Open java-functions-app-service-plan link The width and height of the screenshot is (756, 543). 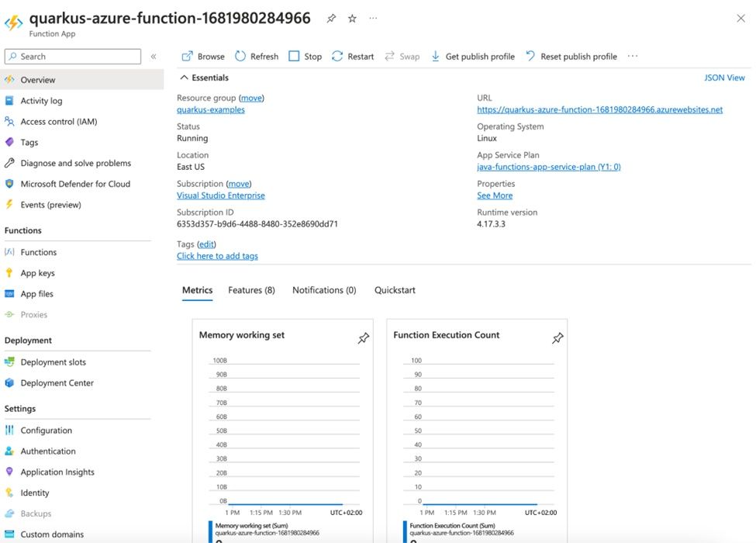point(549,167)
